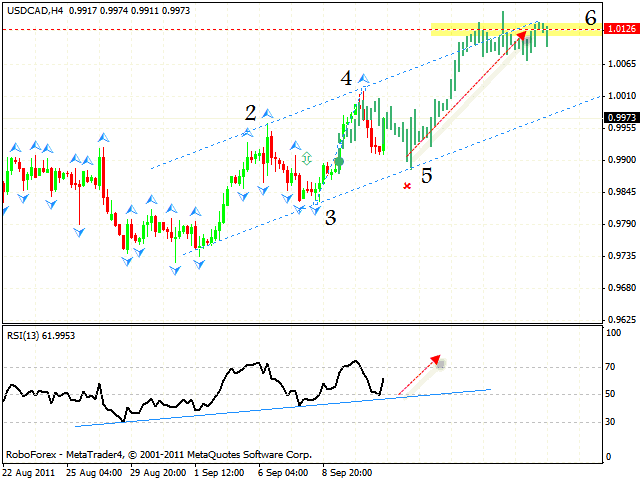Select the wave label 5
The height and width of the screenshot is (480, 640).
[x=426, y=176]
